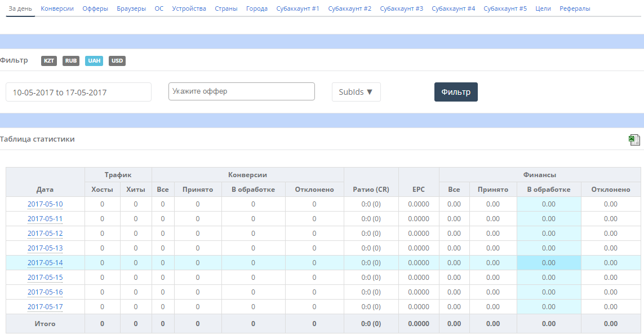Toggle the UAH currency filter
Screen dimensions: 644x334
coord(94,61)
